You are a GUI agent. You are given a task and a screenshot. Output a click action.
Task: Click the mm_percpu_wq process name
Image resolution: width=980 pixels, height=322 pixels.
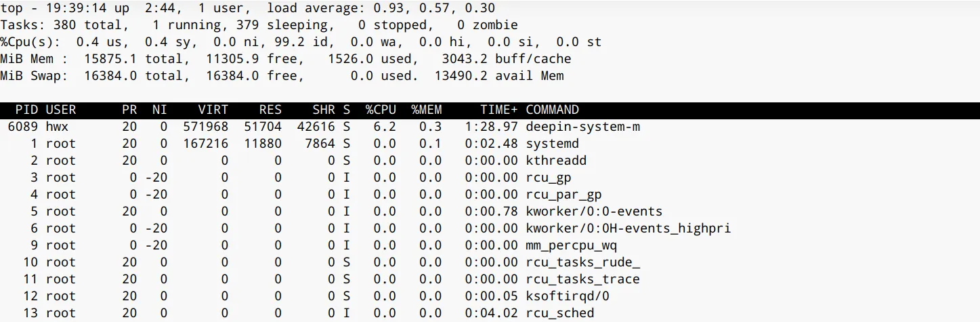coord(571,245)
